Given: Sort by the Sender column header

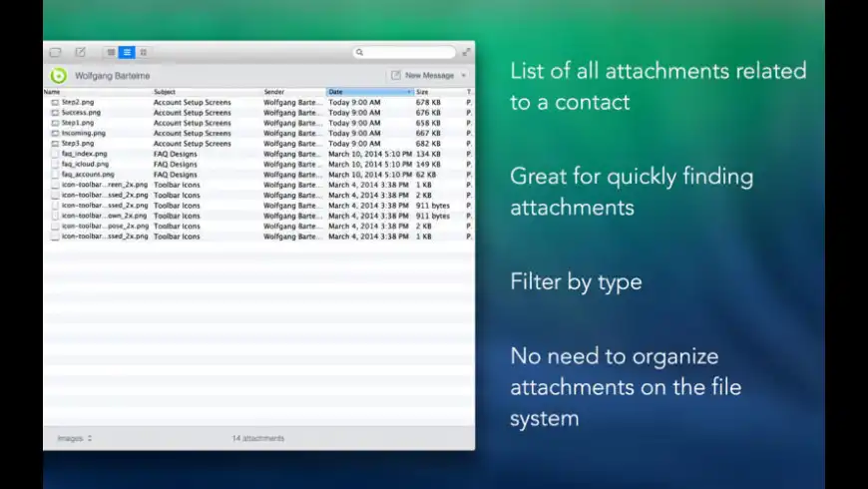Looking at the screenshot, I should (x=274, y=92).
